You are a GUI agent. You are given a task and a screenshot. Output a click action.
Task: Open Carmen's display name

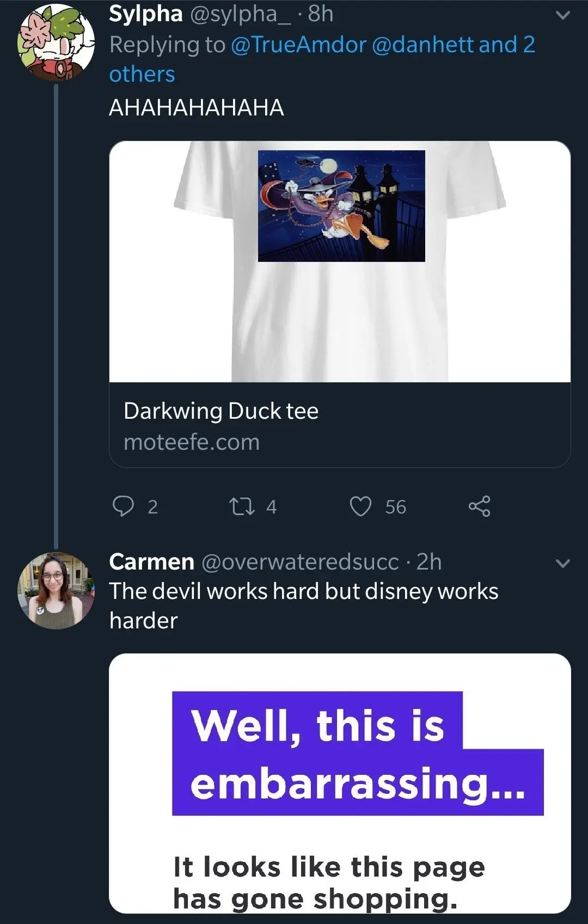(x=151, y=562)
